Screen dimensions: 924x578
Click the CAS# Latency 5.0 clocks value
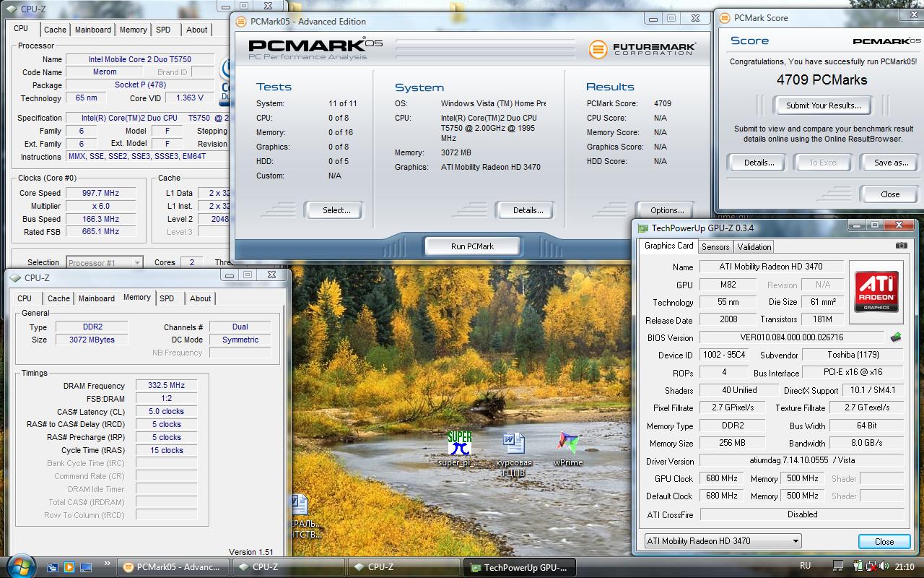(x=166, y=412)
